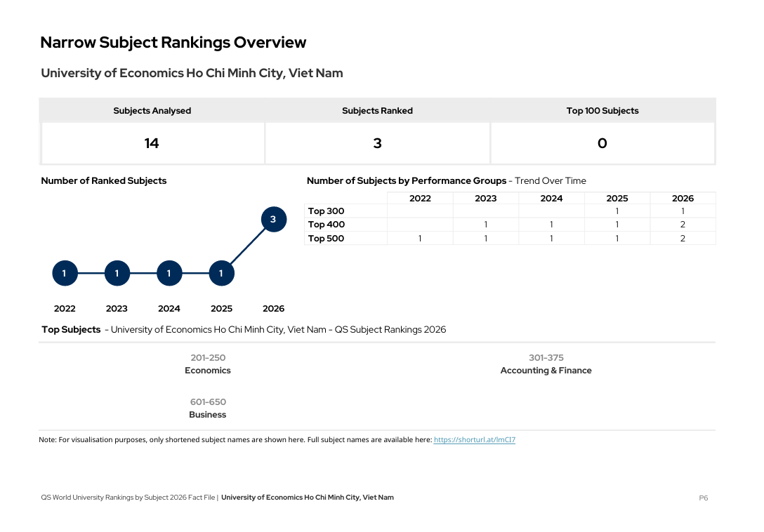Click the 2025 data point circle
The image size is (764, 532).
(221, 273)
